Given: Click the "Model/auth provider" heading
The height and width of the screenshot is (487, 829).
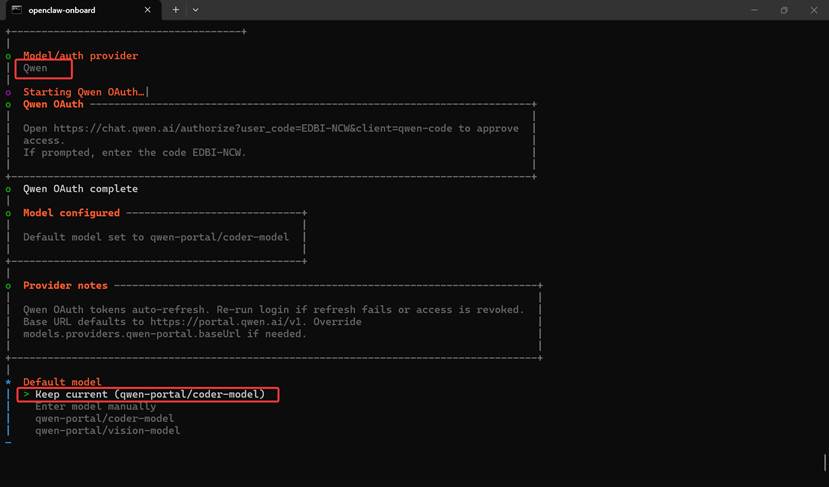Looking at the screenshot, I should (80, 56).
